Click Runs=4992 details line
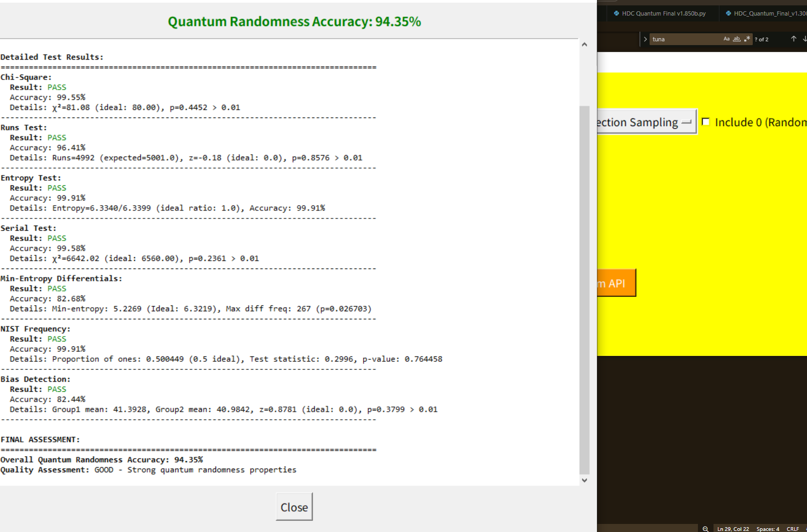The width and height of the screenshot is (807, 532). 186,158
